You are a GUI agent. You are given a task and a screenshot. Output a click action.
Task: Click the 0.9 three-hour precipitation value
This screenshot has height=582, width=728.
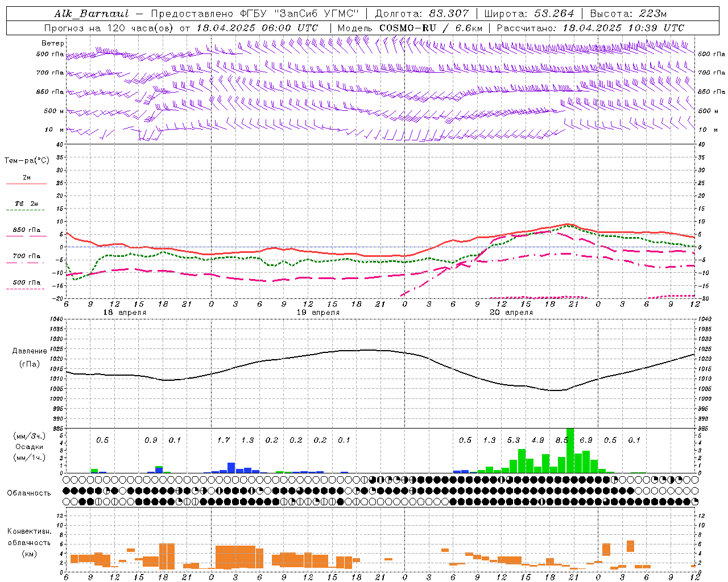point(151,440)
